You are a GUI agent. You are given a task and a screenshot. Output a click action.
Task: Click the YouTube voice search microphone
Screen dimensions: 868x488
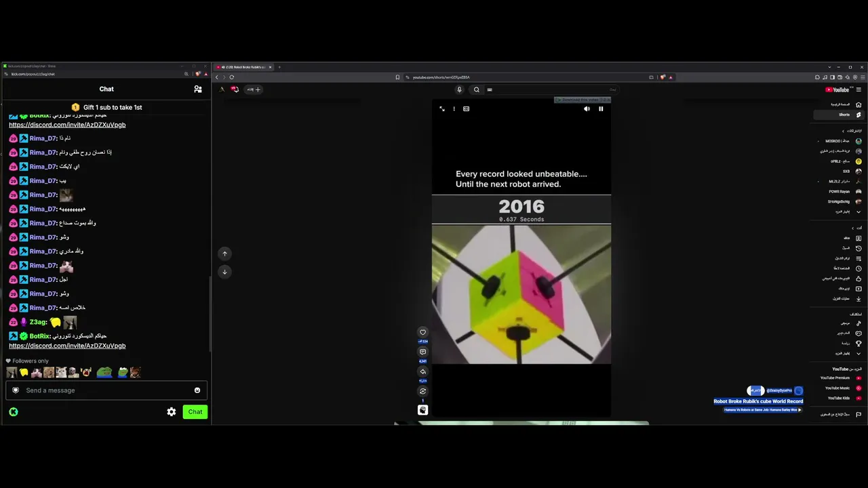(x=459, y=89)
